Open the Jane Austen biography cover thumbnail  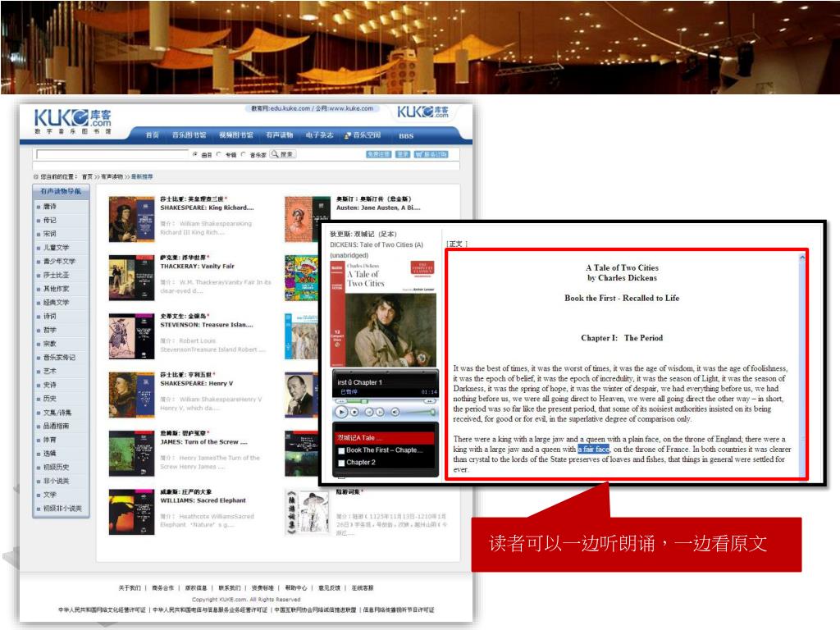tap(307, 219)
